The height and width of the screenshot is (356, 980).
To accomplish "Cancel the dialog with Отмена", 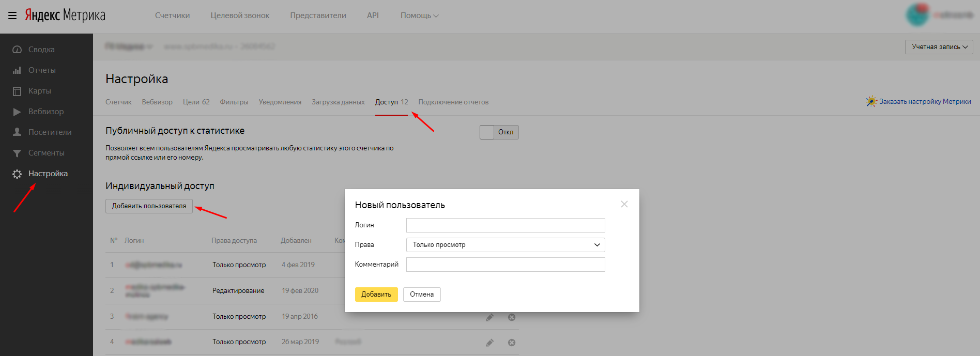I will tap(422, 295).
